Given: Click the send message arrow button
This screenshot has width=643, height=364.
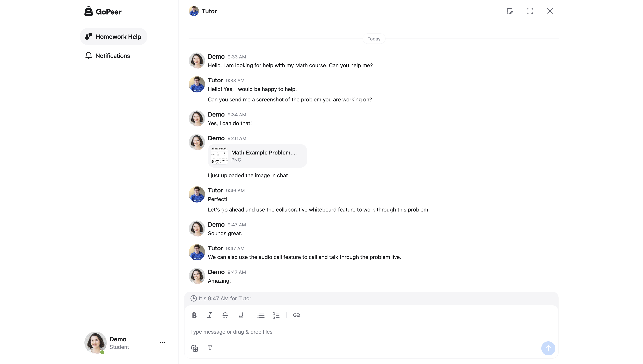Looking at the screenshot, I should click(548, 348).
